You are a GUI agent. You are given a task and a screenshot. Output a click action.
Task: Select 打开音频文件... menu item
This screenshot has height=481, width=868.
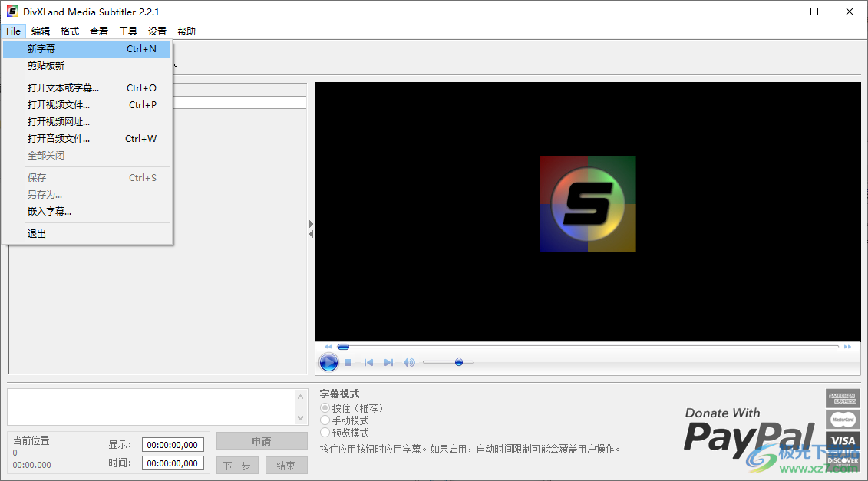tap(87, 138)
